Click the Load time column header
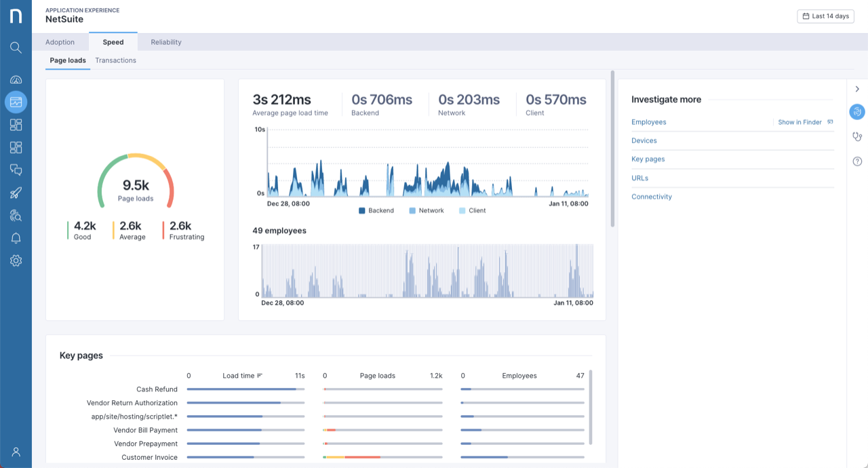This screenshot has width=868, height=468. [239, 376]
